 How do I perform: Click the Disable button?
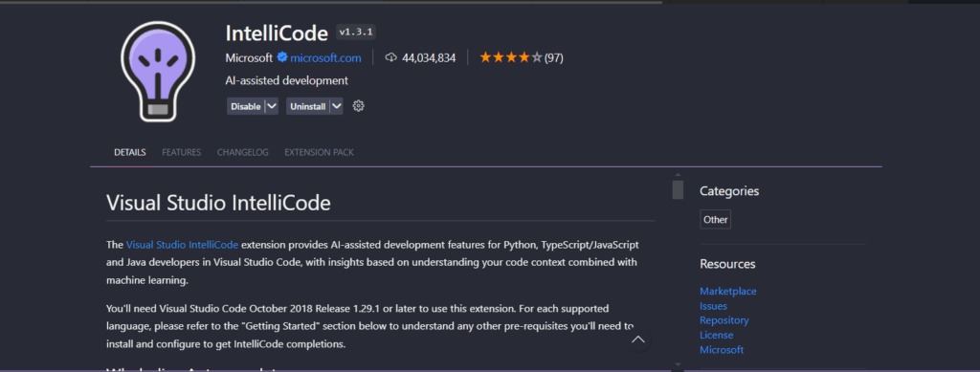point(246,106)
